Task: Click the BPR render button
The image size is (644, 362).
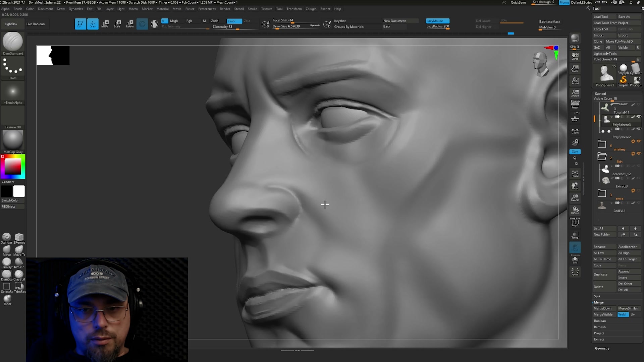Action: pos(575,39)
